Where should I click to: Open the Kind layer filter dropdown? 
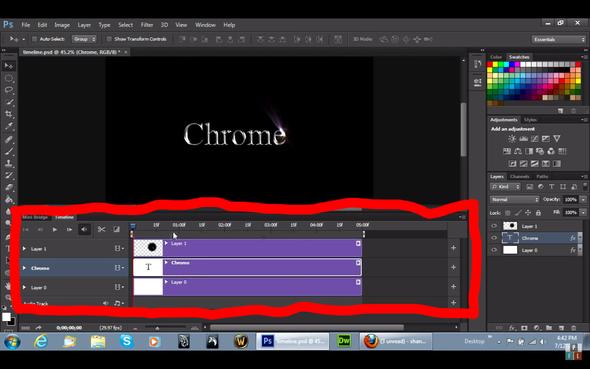point(505,187)
